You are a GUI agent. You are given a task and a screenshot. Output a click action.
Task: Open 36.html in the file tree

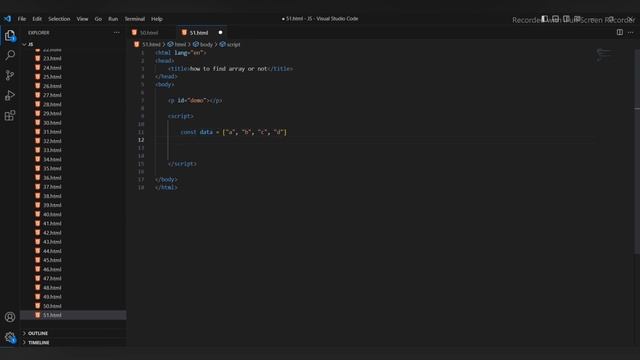point(52,178)
